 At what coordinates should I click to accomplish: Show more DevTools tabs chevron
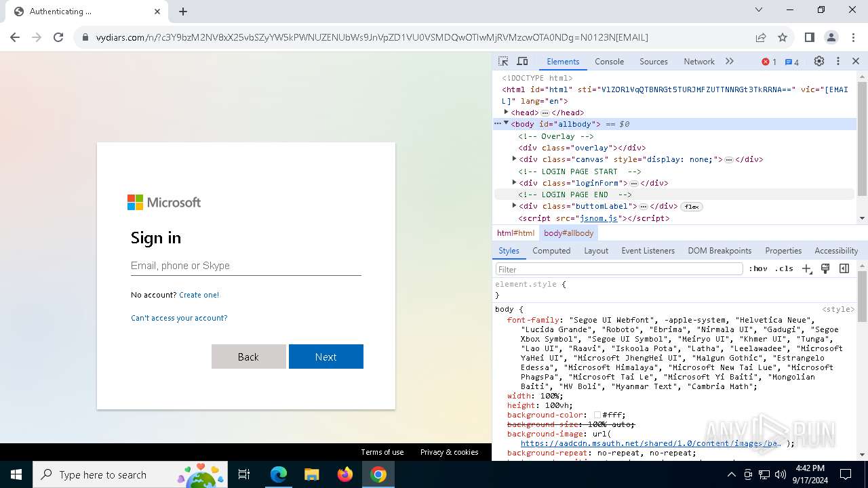pos(730,61)
